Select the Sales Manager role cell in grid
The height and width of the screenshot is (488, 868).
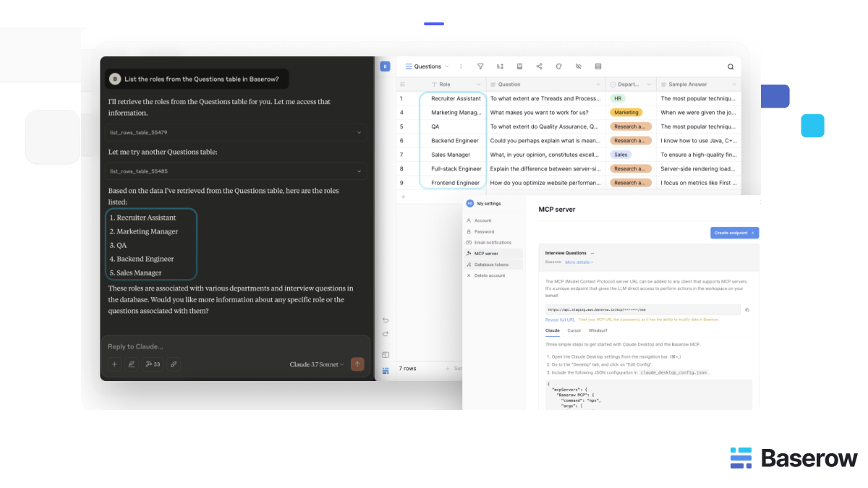(x=456, y=155)
